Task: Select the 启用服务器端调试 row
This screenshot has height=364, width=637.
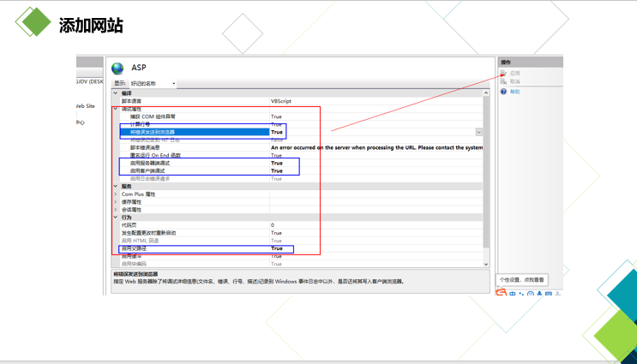Action: pos(301,163)
